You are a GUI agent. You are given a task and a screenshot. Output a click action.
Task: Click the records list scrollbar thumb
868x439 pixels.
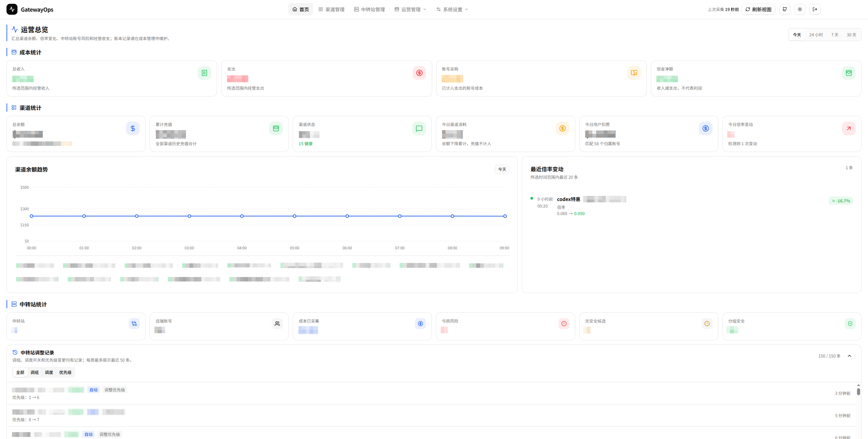click(x=859, y=391)
